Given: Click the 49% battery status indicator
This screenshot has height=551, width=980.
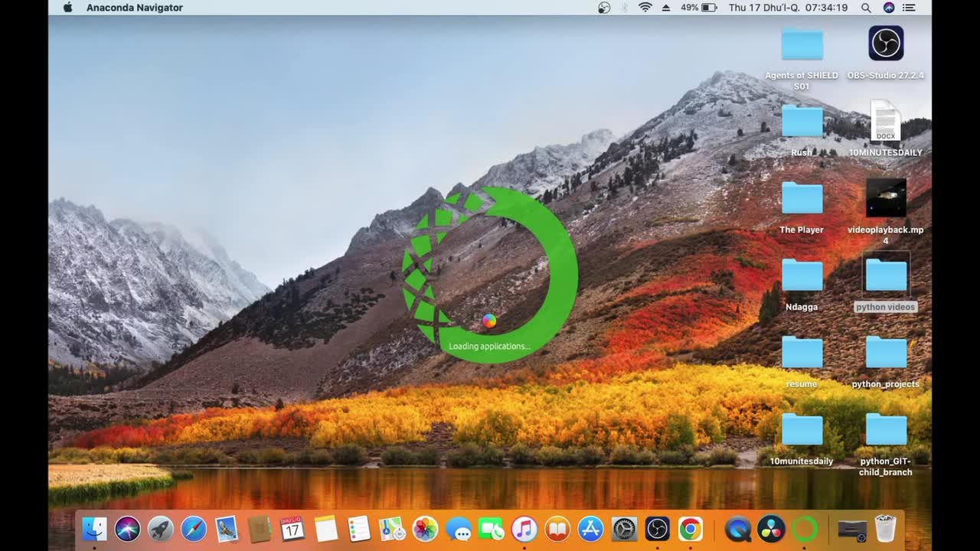Looking at the screenshot, I should tap(698, 8).
